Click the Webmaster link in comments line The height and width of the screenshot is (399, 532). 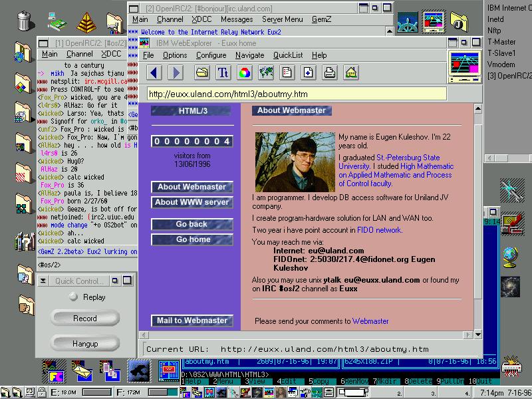pyautogui.click(x=370, y=321)
